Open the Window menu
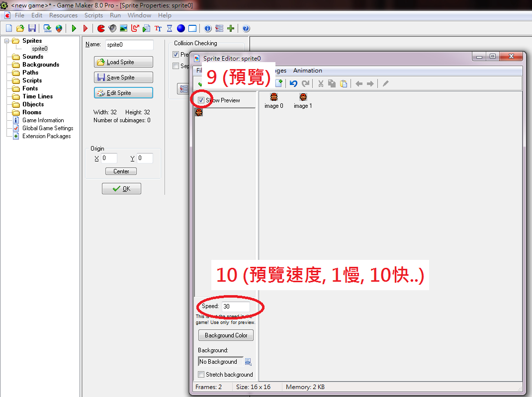The height and width of the screenshot is (397, 532). click(x=139, y=15)
